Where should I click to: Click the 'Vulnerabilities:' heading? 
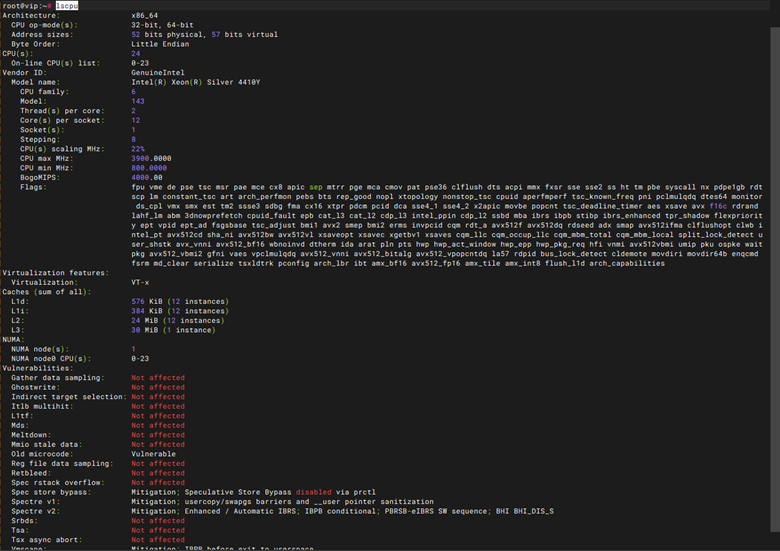coord(38,368)
